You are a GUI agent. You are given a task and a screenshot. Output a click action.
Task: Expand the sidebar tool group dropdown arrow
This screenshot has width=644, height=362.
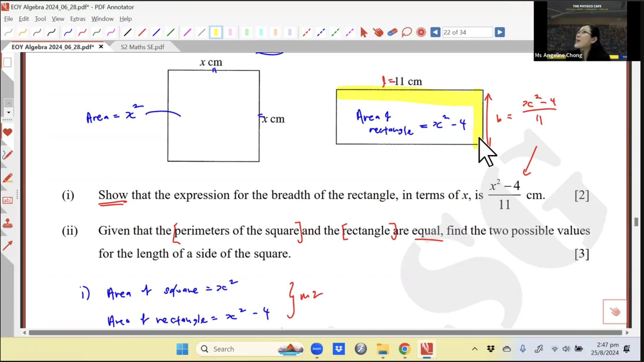[x=9, y=113]
